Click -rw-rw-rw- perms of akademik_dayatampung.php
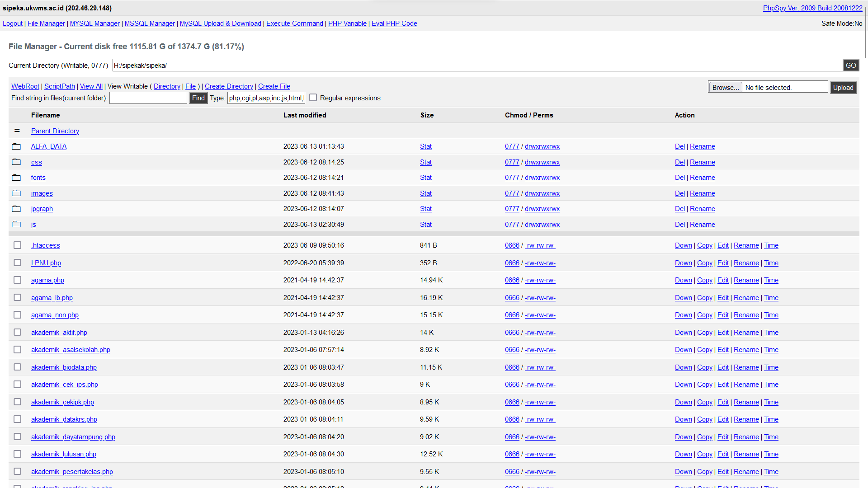The width and height of the screenshot is (868, 488). [540, 437]
